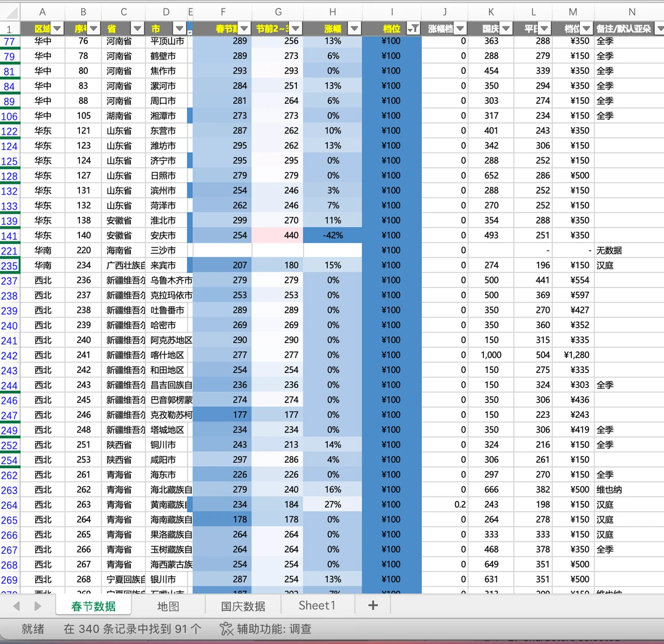The width and height of the screenshot is (664, 644).
Task: Switch to the Sheet1 tab
Action: pyautogui.click(x=317, y=606)
